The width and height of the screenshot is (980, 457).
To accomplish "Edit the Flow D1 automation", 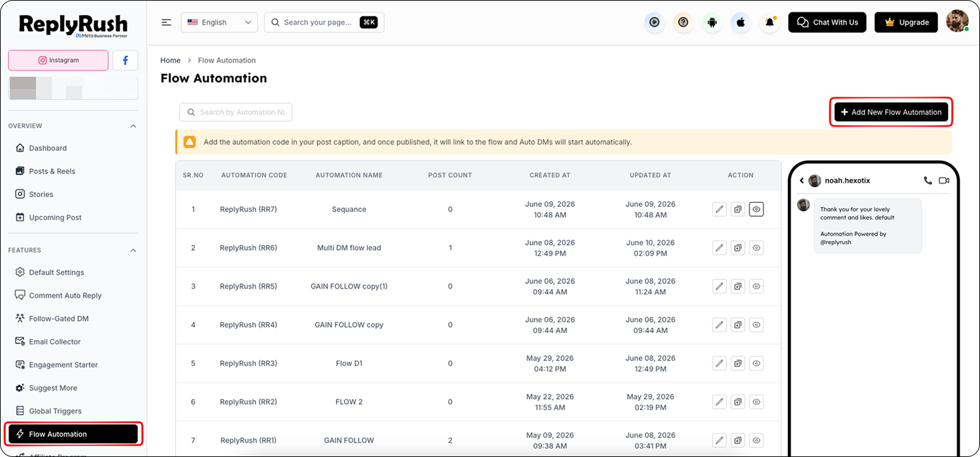I will tap(719, 363).
